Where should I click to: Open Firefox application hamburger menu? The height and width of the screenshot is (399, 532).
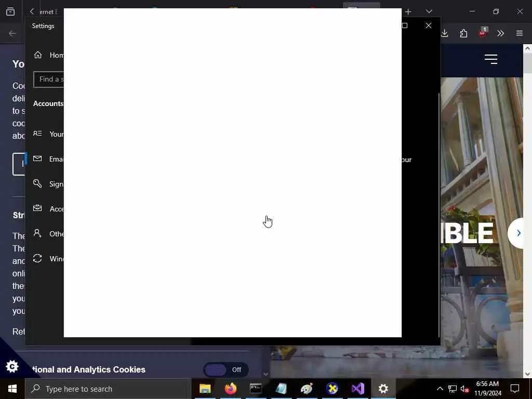pyautogui.click(x=520, y=33)
